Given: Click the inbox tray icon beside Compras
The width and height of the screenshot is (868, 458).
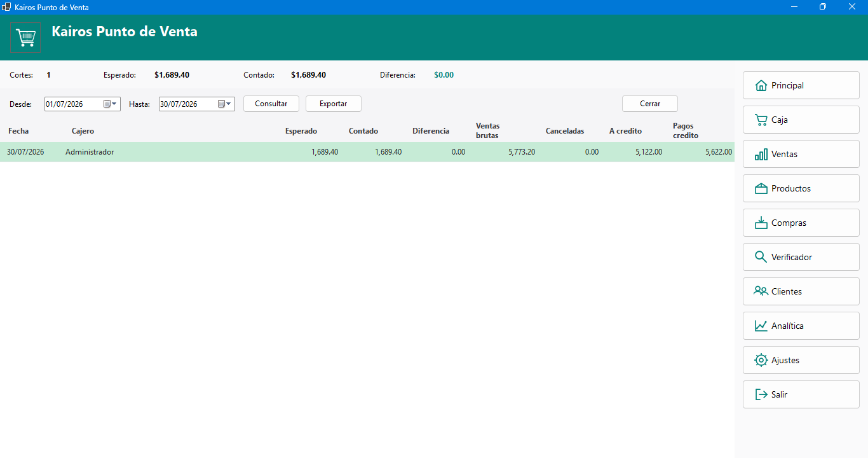Looking at the screenshot, I should (761, 223).
